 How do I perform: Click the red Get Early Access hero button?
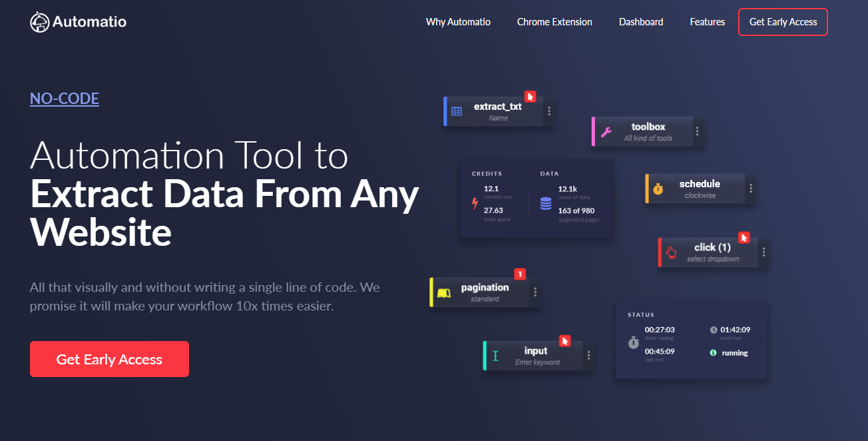(109, 359)
